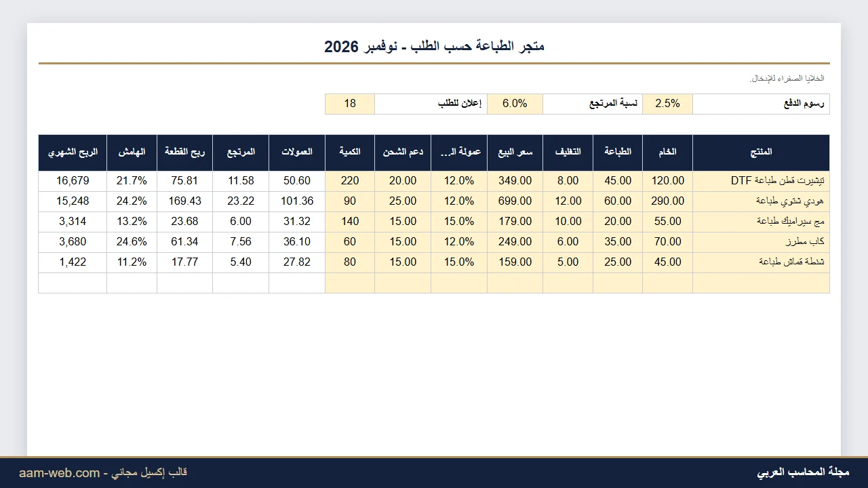
Task: Click the الكمية column header
Action: point(350,152)
